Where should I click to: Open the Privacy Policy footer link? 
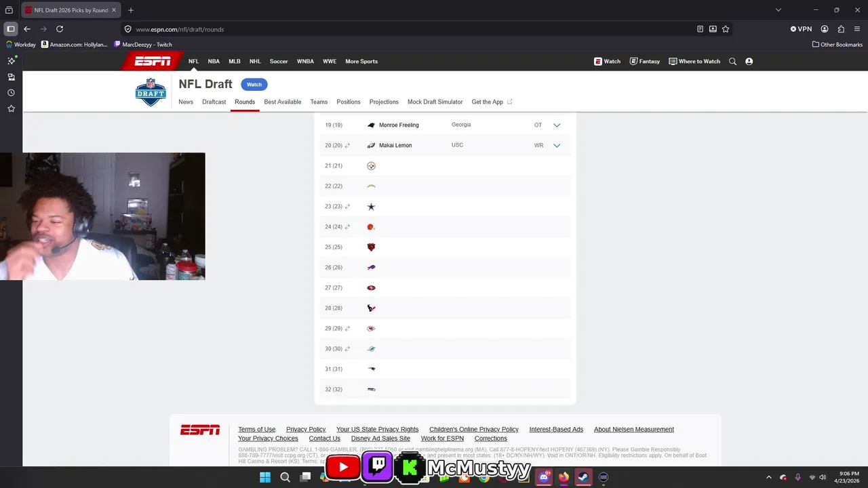click(x=306, y=430)
